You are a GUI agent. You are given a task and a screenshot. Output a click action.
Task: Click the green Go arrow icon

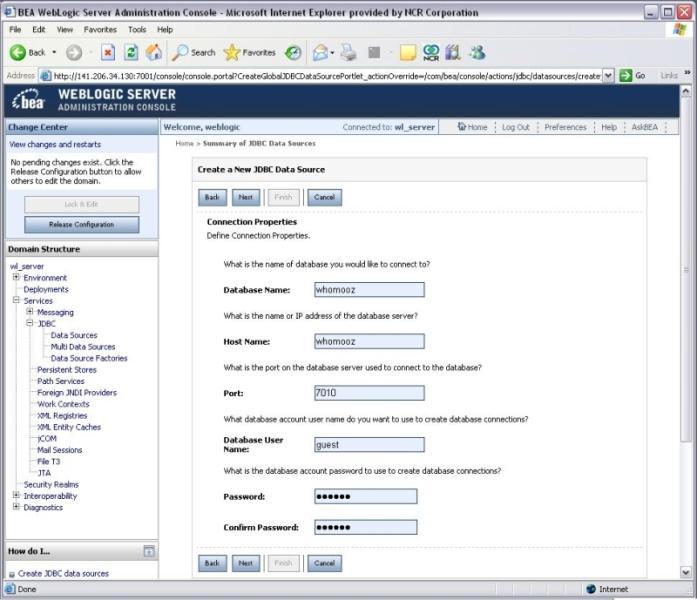[x=625, y=76]
